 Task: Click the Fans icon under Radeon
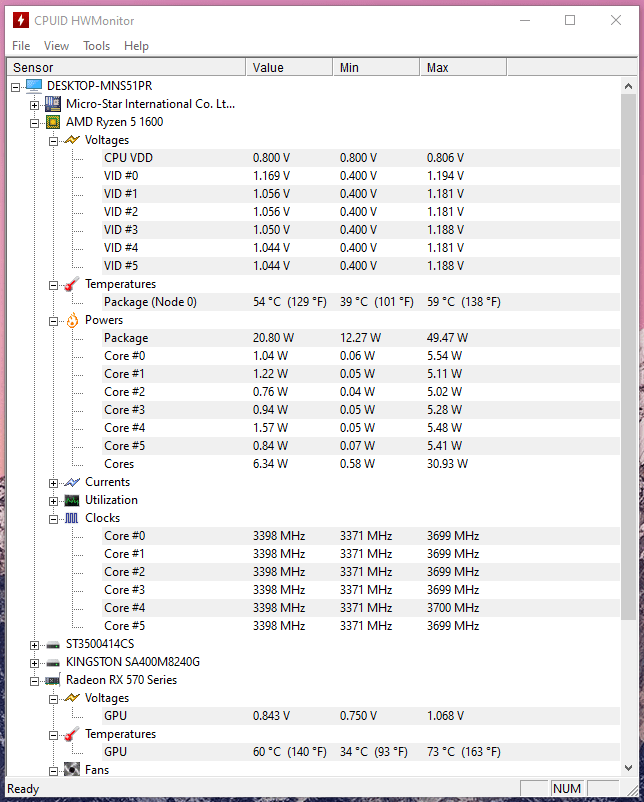tap(72, 769)
